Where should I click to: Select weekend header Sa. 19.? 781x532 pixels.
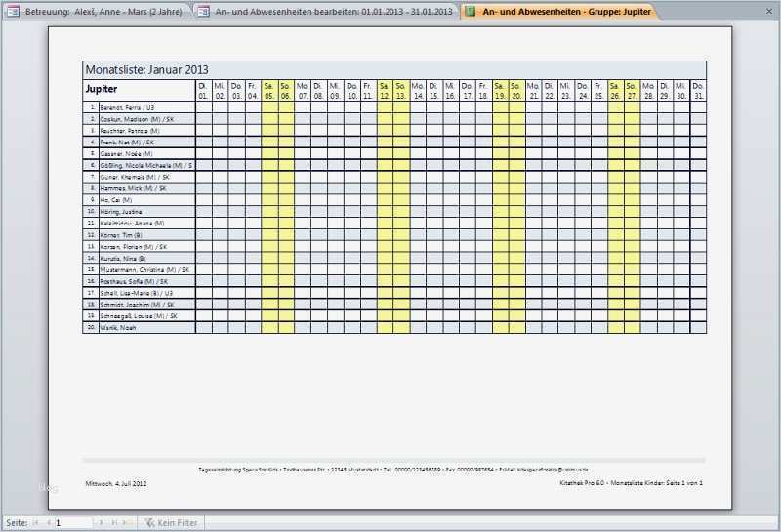tap(500, 91)
